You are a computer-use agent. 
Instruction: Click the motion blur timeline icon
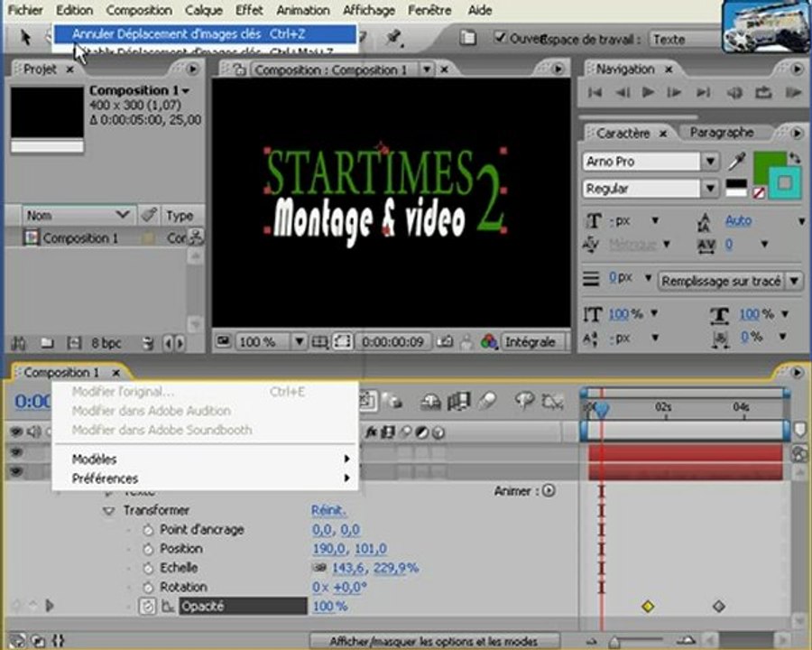point(488,401)
